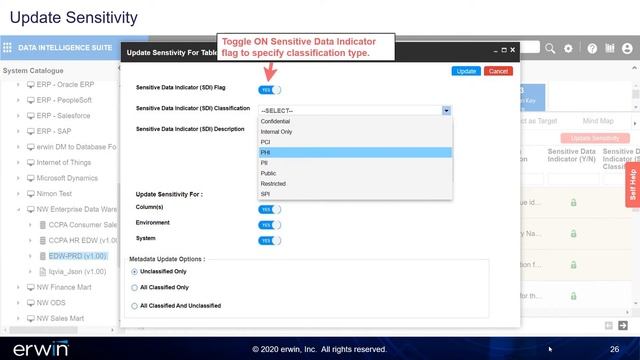Image resolution: width=640 pixels, height=360 pixels.
Task: Click the ERP - SAP monitor icon
Action: [x=31, y=131]
